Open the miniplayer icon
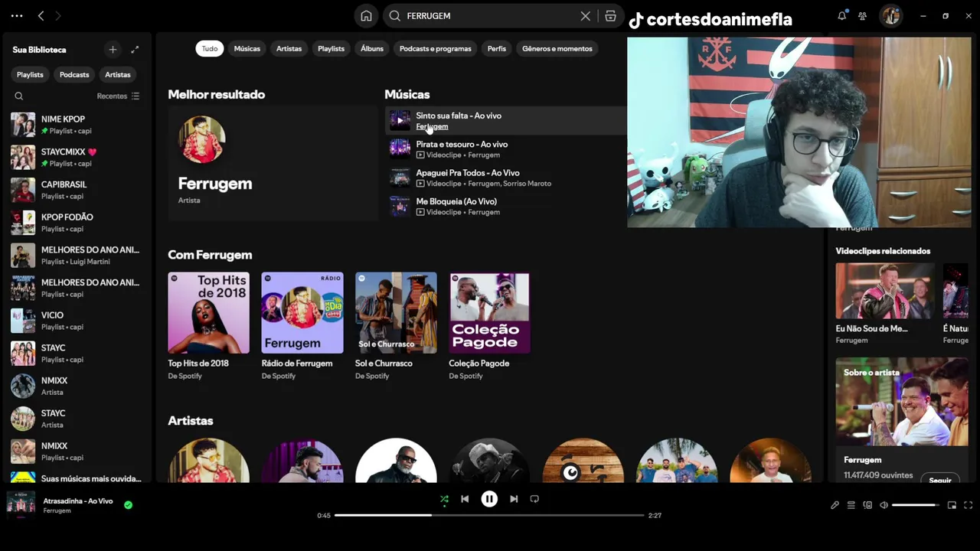The width and height of the screenshot is (980, 551). 952,505
